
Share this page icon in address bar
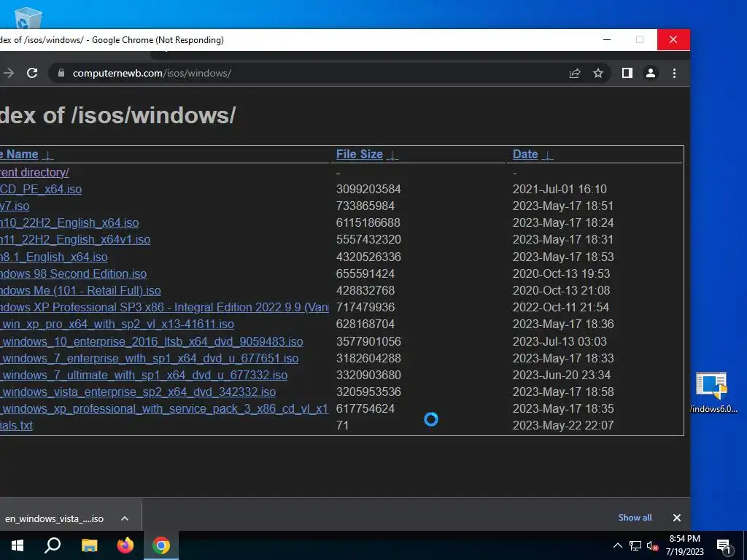click(575, 73)
